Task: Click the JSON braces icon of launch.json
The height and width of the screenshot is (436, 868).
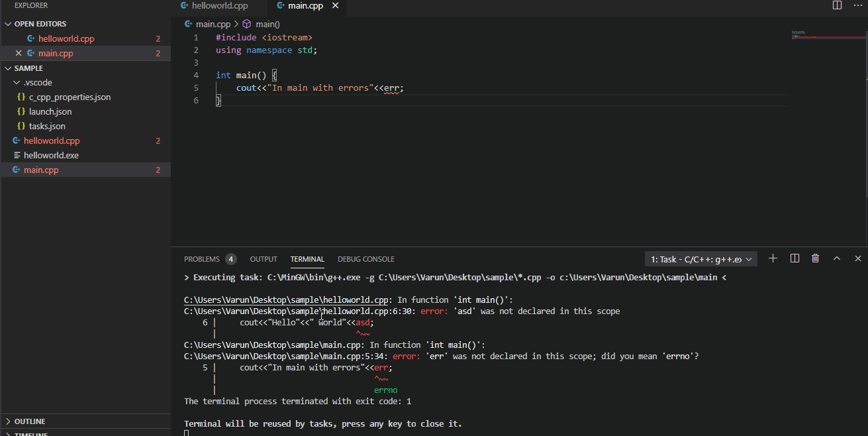Action: click(21, 111)
